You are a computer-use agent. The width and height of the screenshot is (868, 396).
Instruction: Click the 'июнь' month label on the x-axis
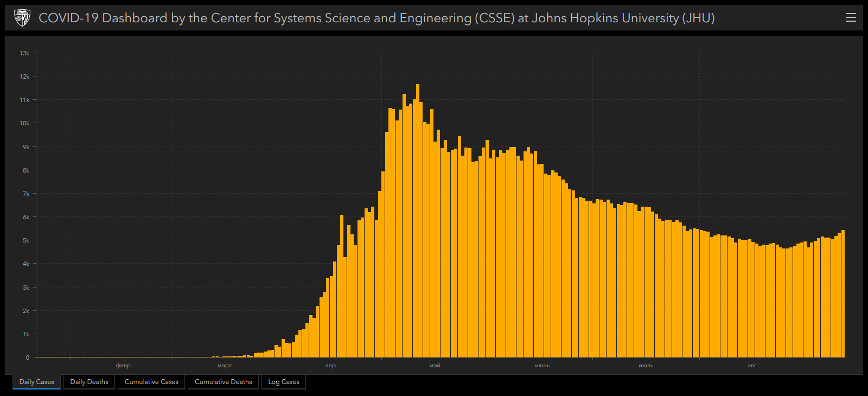pyautogui.click(x=542, y=366)
